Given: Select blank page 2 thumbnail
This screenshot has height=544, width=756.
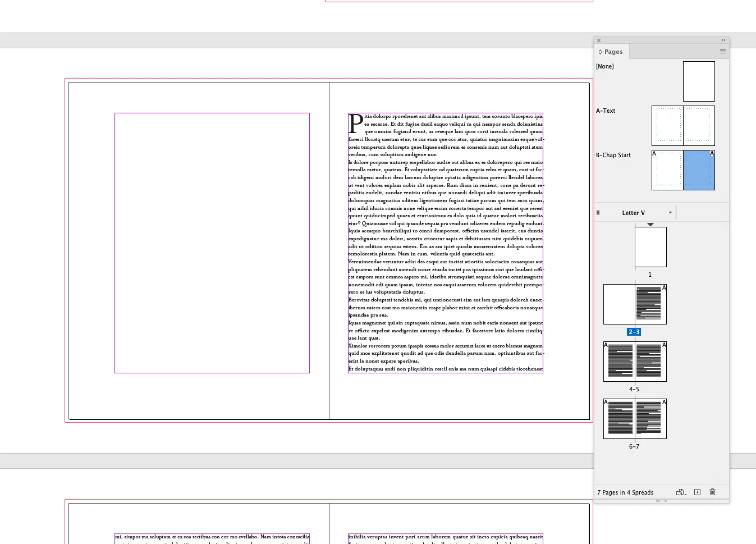Looking at the screenshot, I should tap(619, 304).
